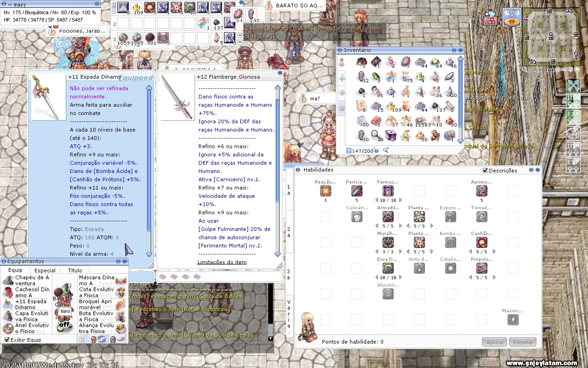Image resolution: width=588 pixels, height=368 pixels.
Task: Click the crossed arrows icon on the right sidebar
Action: 573,85
